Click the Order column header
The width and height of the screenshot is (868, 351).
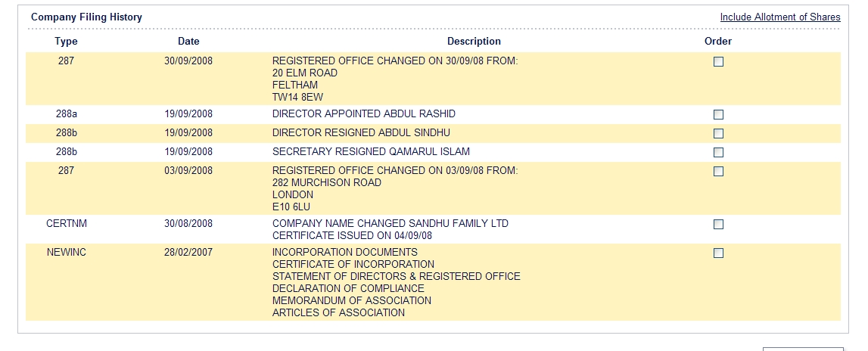point(718,42)
